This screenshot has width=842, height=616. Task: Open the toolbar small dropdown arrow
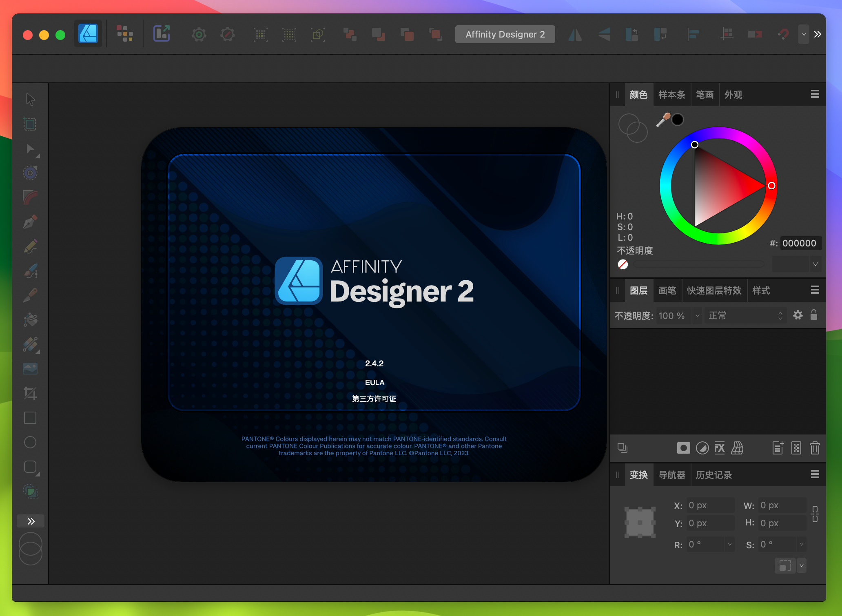coord(804,34)
